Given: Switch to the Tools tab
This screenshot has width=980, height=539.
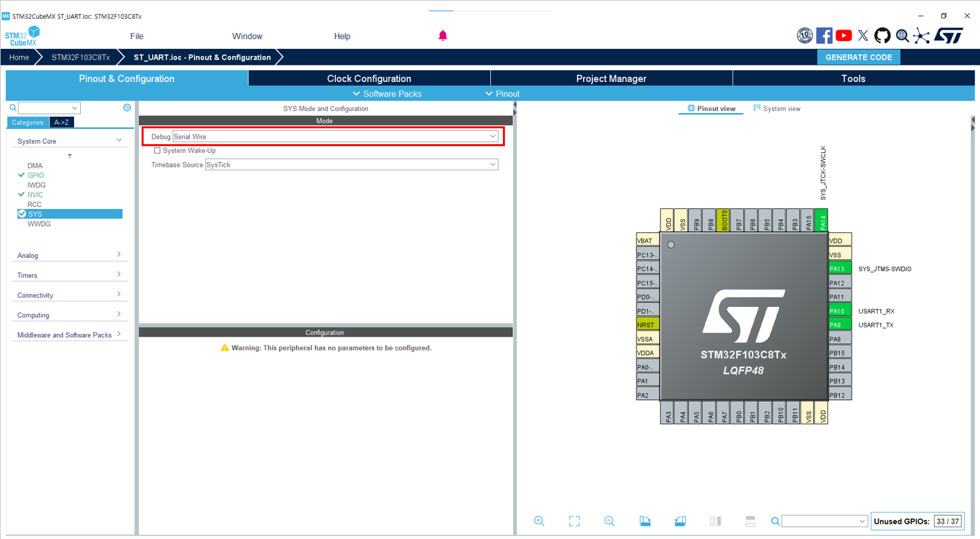Looking at the screenshot, I should (x=854, y=79).
